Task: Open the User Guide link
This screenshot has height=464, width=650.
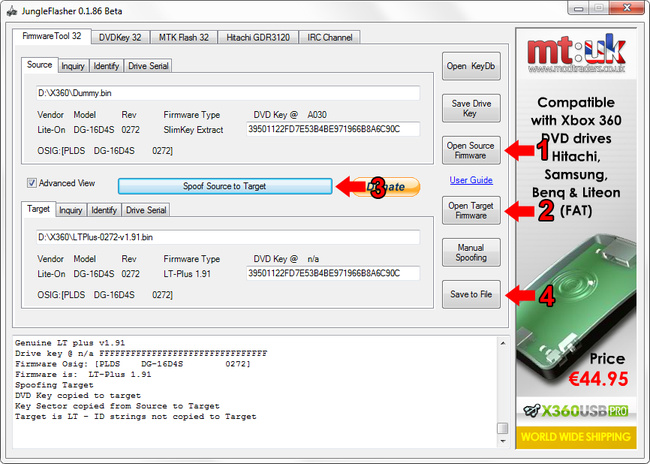Action: point(471,180)
